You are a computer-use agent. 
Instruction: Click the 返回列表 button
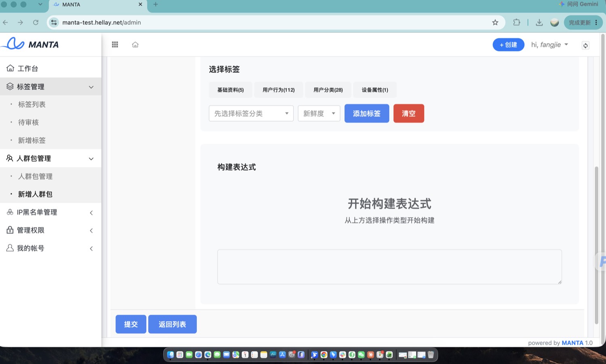tap(173, 324)
